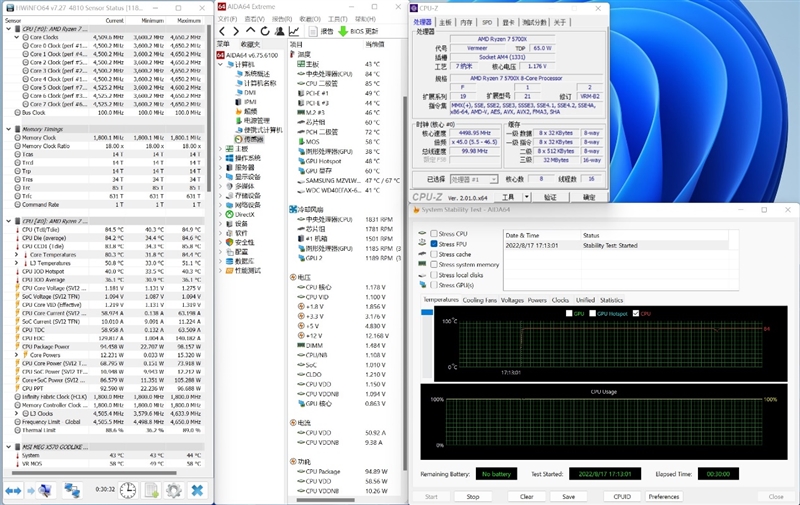Viewport: 800px width, 505px height.
Task: Uncheck the CPU graph legend checkbox
Action: [x=636, y=313]
